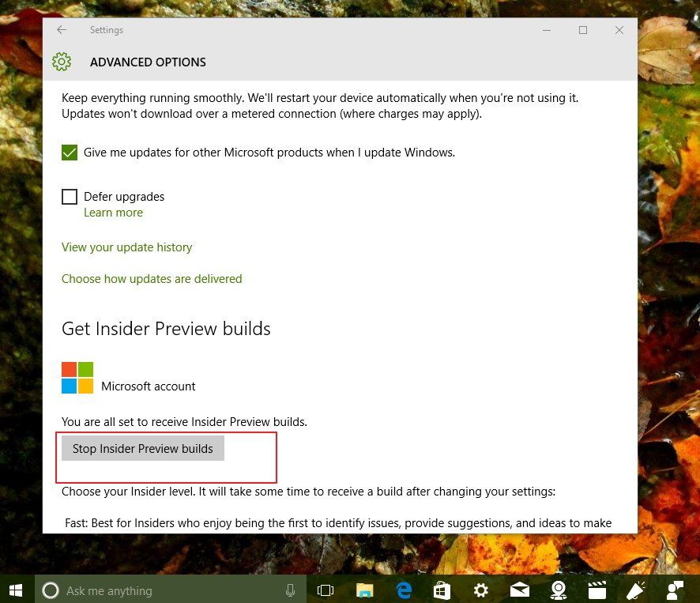Viewport: 700px width, 603px height.
Task: Click the Cortana microphone icon
Action: tap(291, 590)
